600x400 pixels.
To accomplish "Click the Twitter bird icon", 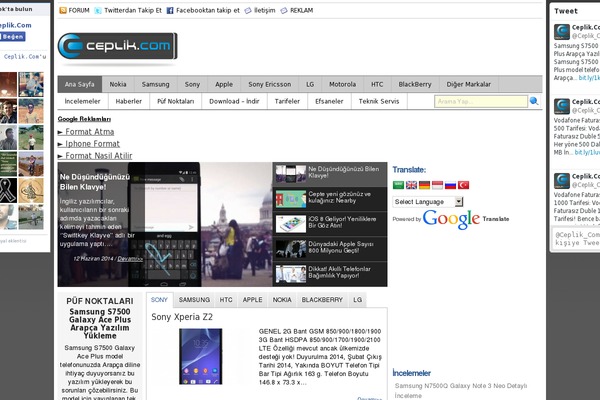I will 98,10.
